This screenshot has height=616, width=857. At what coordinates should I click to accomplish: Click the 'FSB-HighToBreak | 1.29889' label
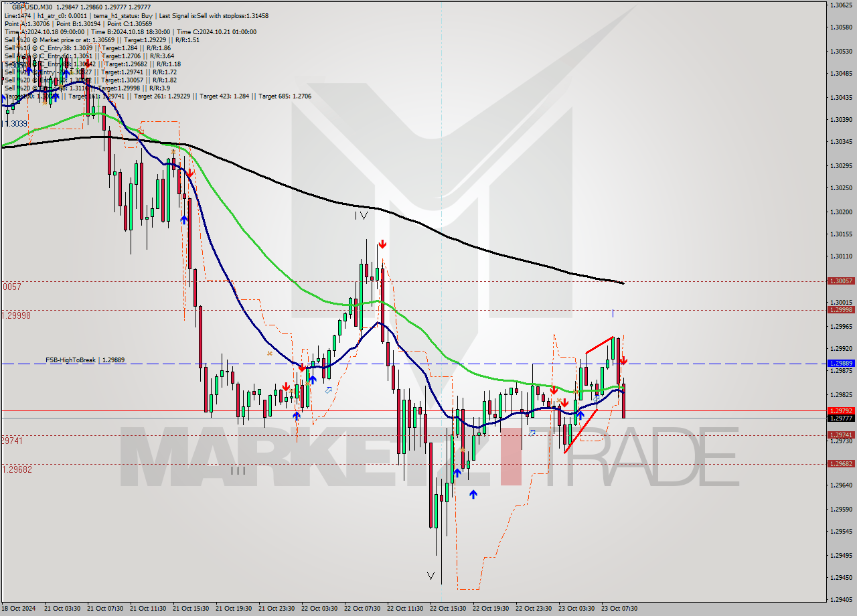tap(85, 360)
